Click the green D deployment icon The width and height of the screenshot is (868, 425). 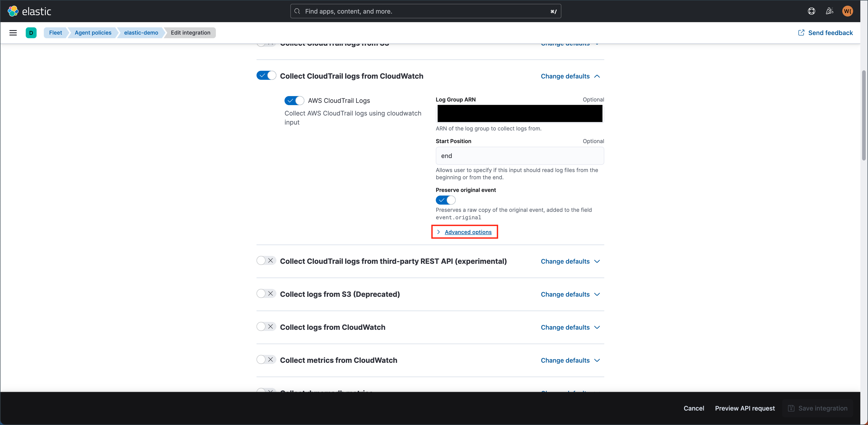[x=31, y=33]
